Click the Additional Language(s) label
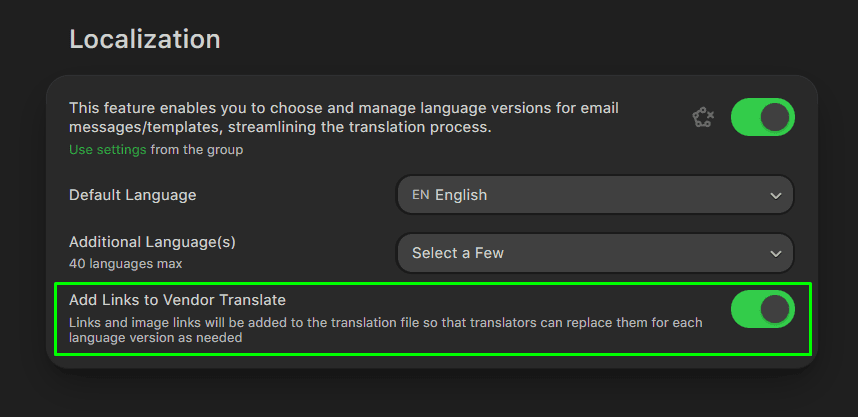 pyautogui.click(x=152, y=242)
